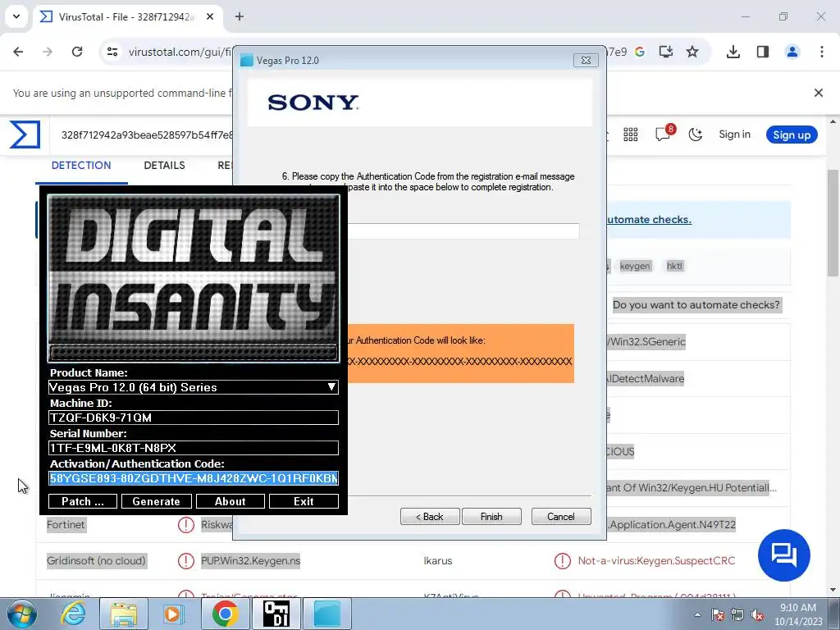This screenshot has height=630, width=840.
Task: Switch to the DETECTION tab
Action: click(x=81, y=166)
